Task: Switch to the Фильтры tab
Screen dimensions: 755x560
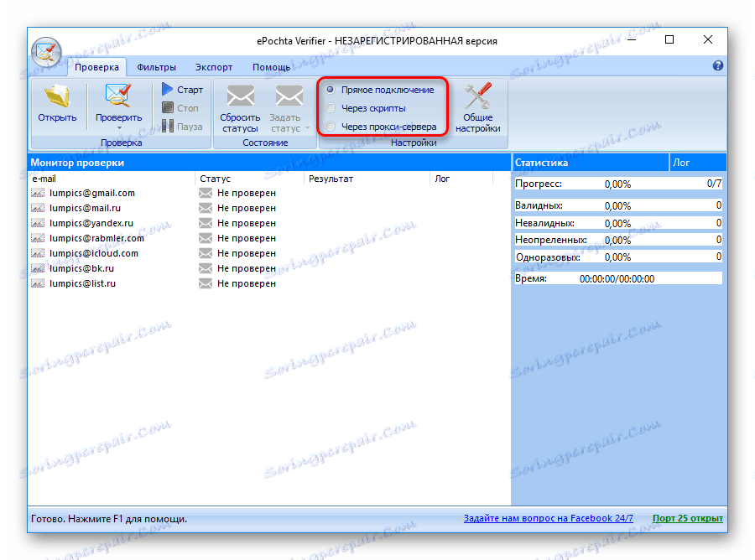Action: [x=159, y=67]
